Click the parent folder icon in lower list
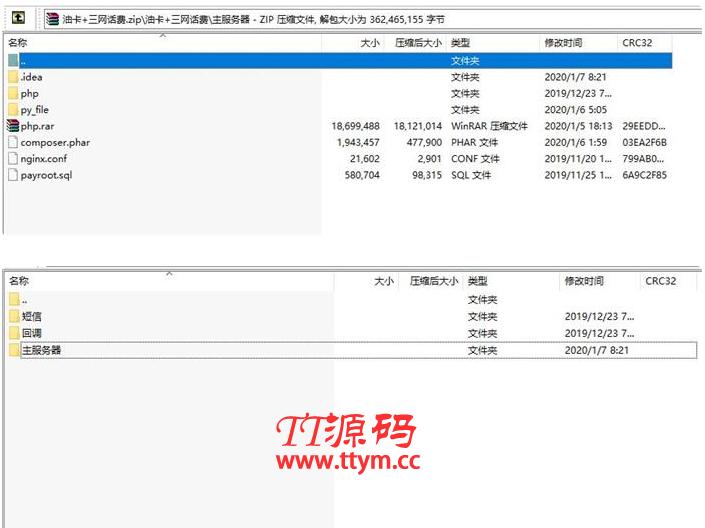 [x=14, y=299]
